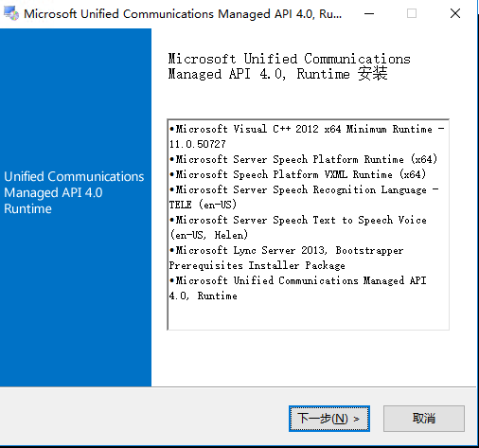Click empty area in components list box
The width and height of the screenshot is (479, 448).
pyautogui.click(x=308, y=315)
